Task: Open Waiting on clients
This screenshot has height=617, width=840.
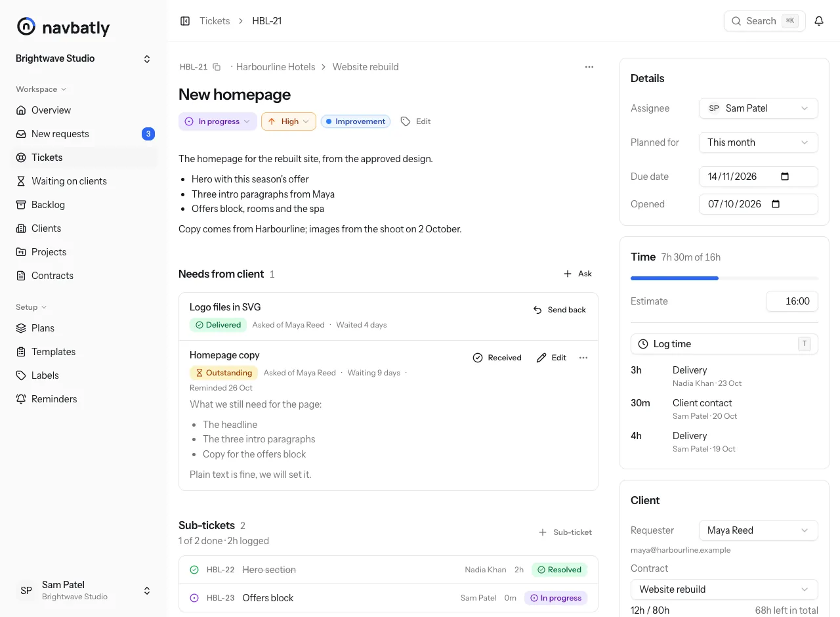Action: click(x=84, y=181)
